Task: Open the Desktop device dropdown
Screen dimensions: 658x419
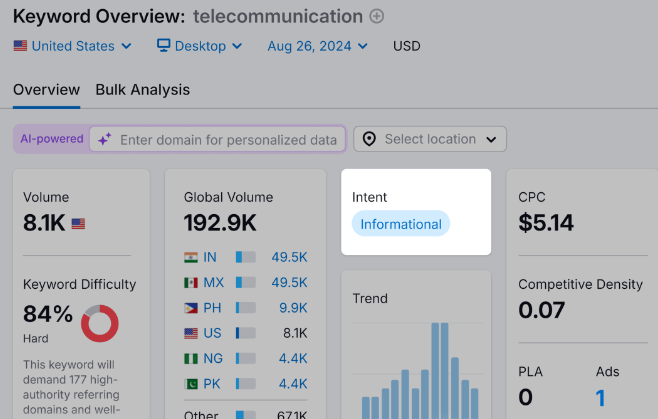Action: point(200,46)
